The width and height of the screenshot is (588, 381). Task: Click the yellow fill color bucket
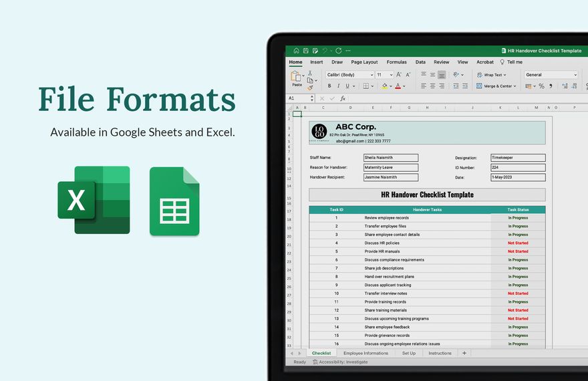(x=385, y=86)
